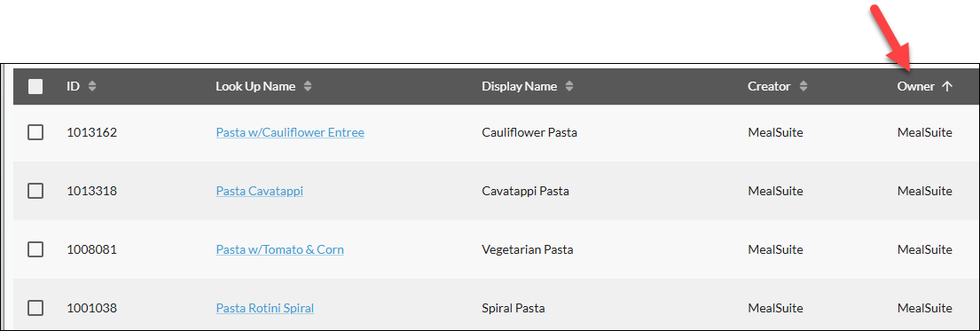This screenshot has height=331, width=980.
Task: Click the Display Name header text
Action: tap(520, 87)
